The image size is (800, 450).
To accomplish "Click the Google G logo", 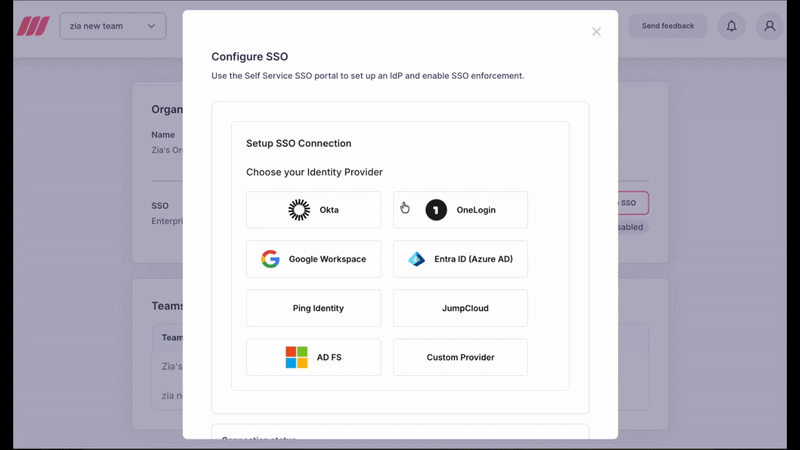I will click(270, 259).
